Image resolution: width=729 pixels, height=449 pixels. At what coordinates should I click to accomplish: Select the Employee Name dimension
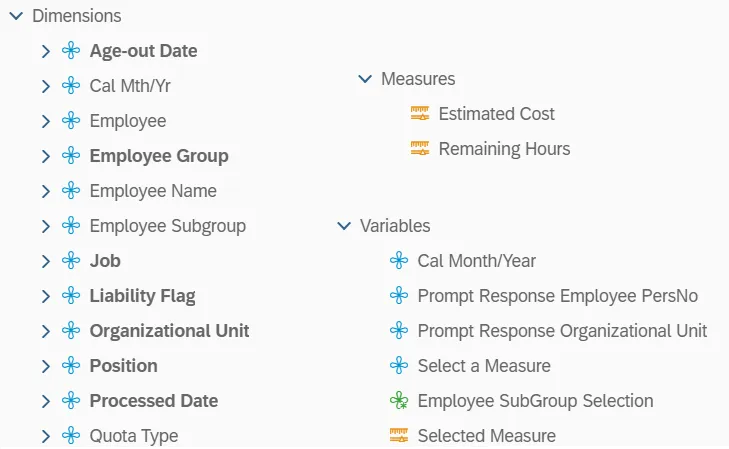[153, 191]
